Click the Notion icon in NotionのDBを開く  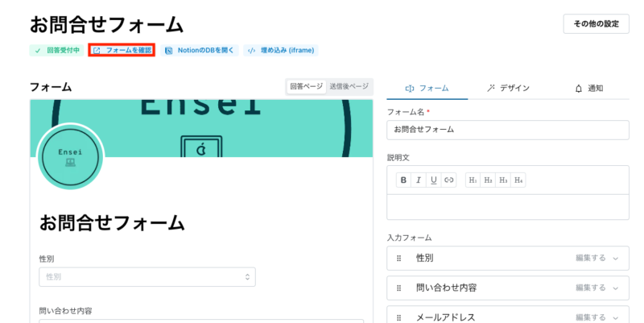[168, 51]
